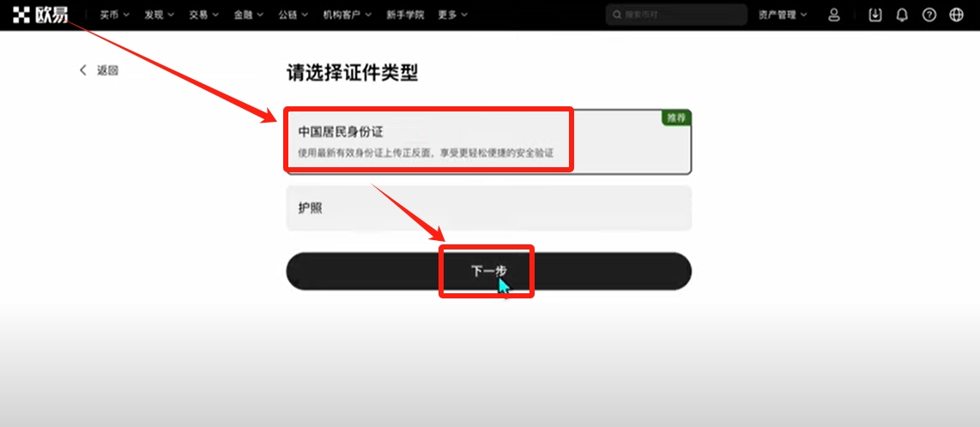Open the user profile icon

(x=834, y=15)
